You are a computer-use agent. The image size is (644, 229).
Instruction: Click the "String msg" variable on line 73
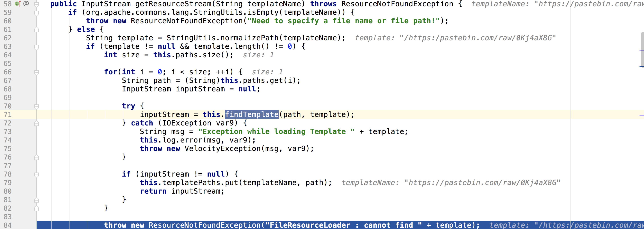(162, 132)
